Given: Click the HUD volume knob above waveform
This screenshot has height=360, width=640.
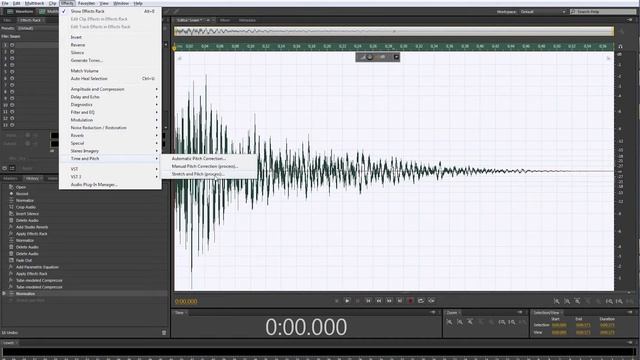Looking at the screenshot, I should 370,57.
